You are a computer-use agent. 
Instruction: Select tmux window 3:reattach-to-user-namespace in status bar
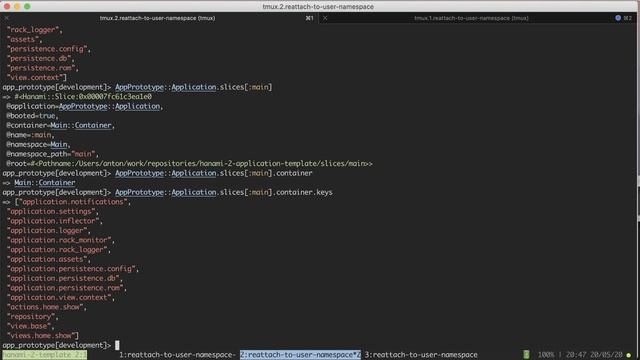[x=421, y=355]
